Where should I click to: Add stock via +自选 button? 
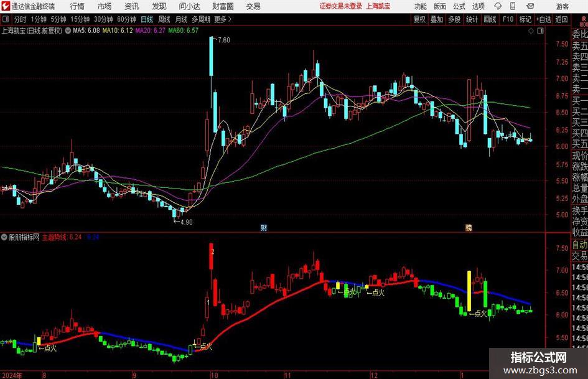(544, 19)
